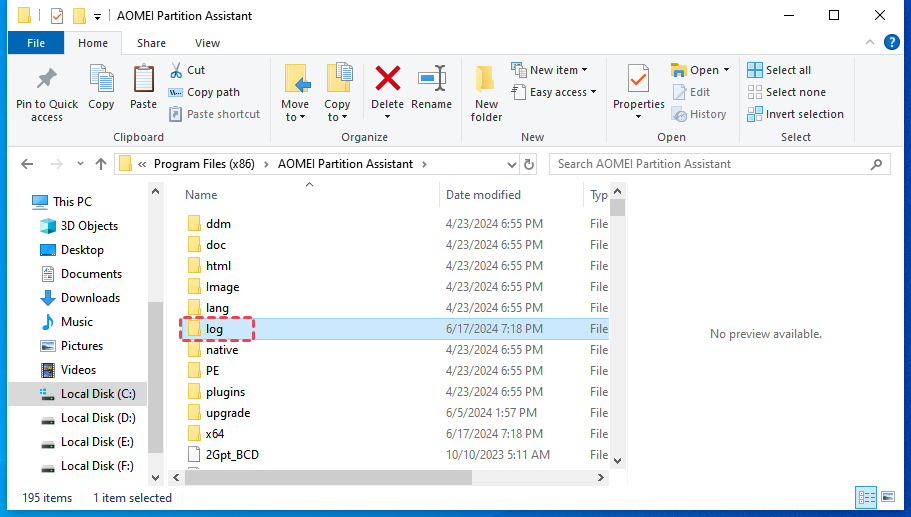Switch to large thumbnails view in status bar
911x517 pixels.
[x=888, y=497]
